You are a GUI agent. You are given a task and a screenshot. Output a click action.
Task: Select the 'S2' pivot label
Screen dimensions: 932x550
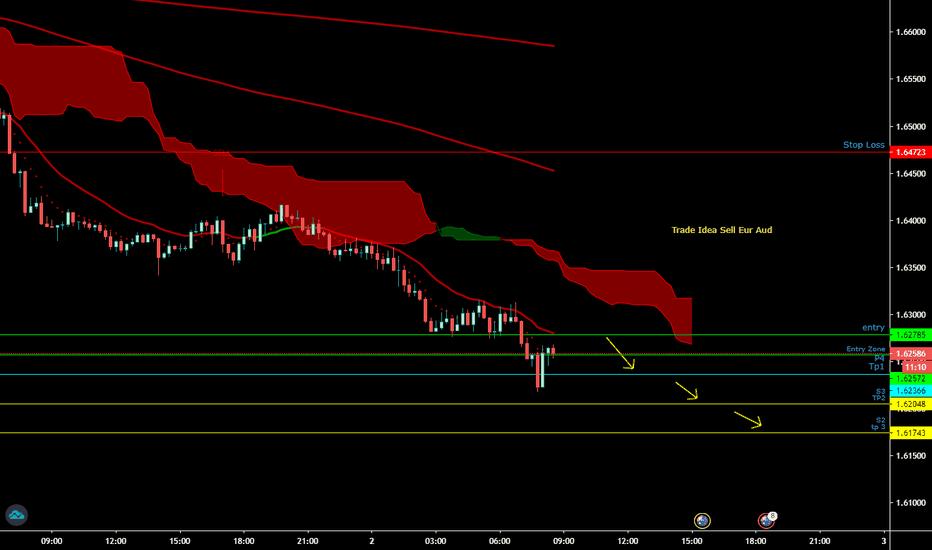(880, 420)
